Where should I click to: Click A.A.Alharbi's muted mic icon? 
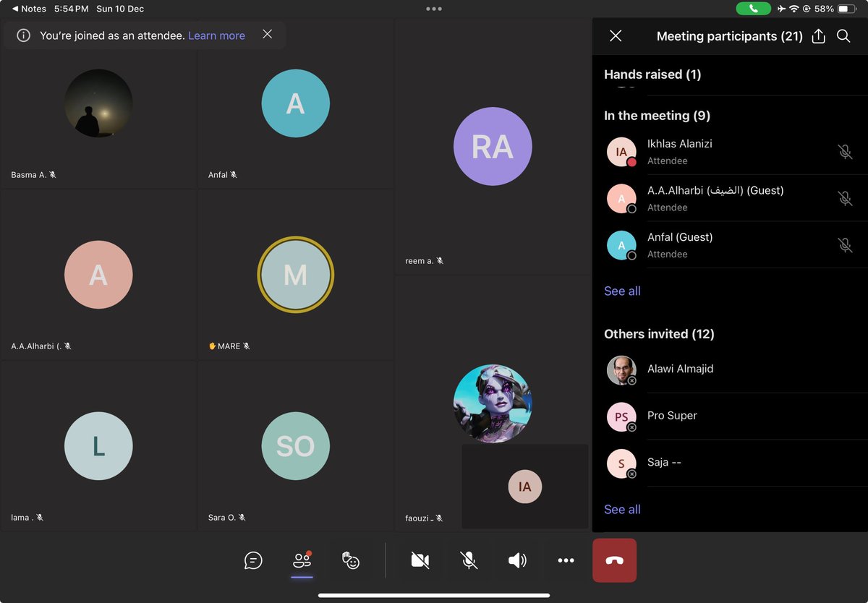(845, 198)
